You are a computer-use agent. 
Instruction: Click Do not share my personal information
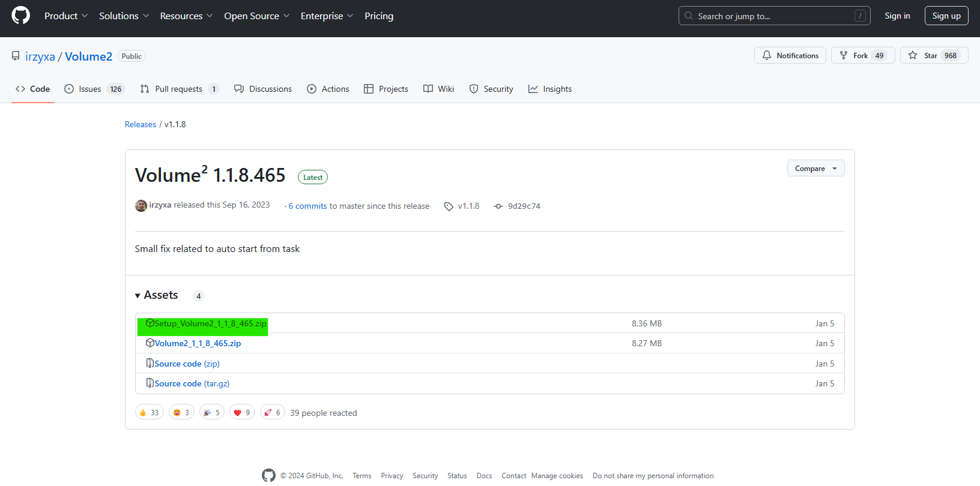point(653,476)
